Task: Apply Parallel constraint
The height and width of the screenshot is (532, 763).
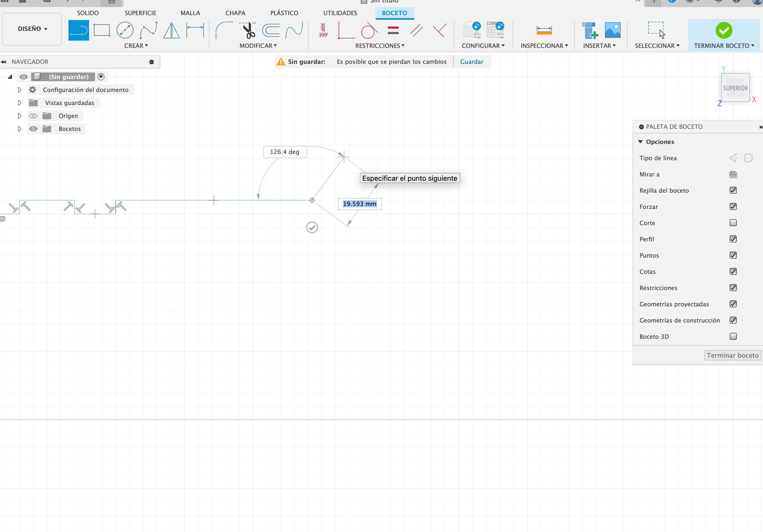Action: click(x=416, y=30)
